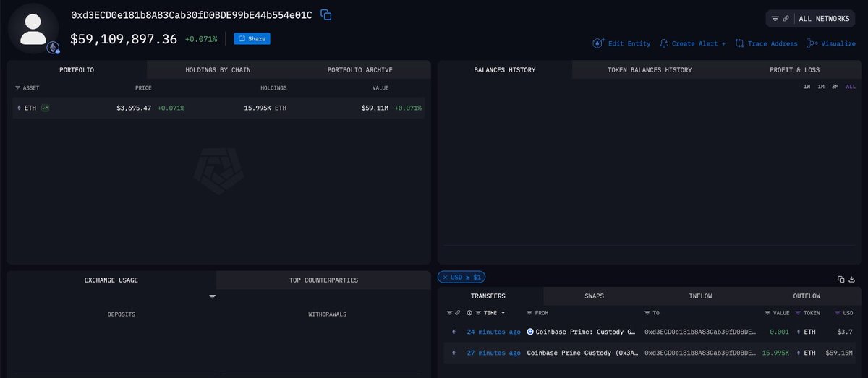Viewport: 868px width, 378px height.
Task: Open the BALANCES HISTORY tab
Action: [505, 70]
